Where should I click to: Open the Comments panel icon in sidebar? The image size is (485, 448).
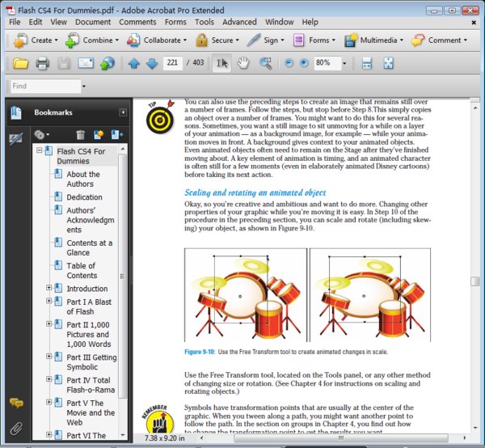[16, 404]
